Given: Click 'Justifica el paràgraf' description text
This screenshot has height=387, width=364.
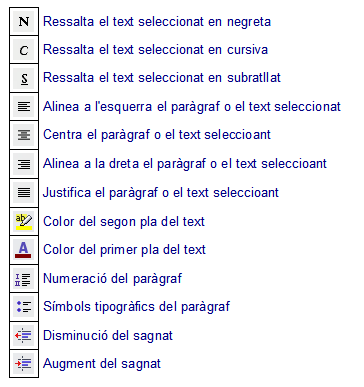Looking at the screenshot, I should pyautogui.click(x=161, y=193).
